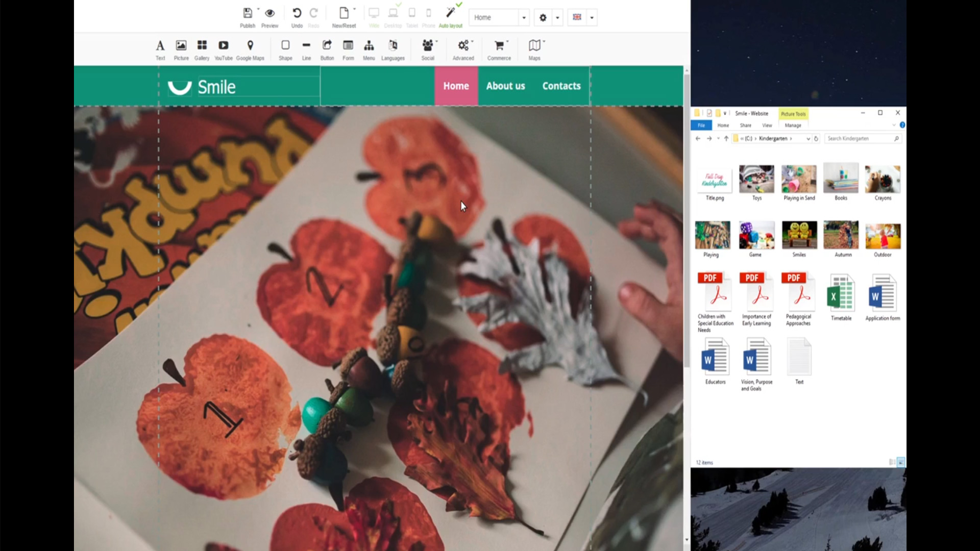Screen dimensions: 980x551
Task: Open Explorer help question mark
Action: (902, 125)
